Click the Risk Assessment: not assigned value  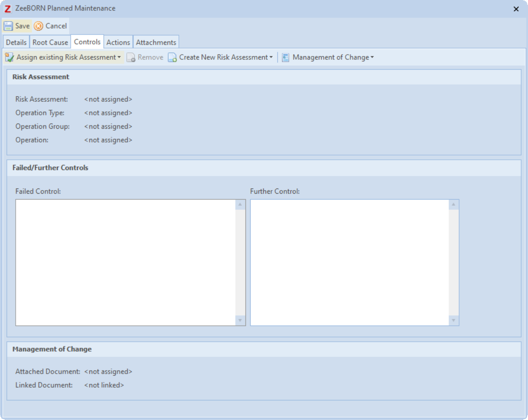(x=108, y=99)
